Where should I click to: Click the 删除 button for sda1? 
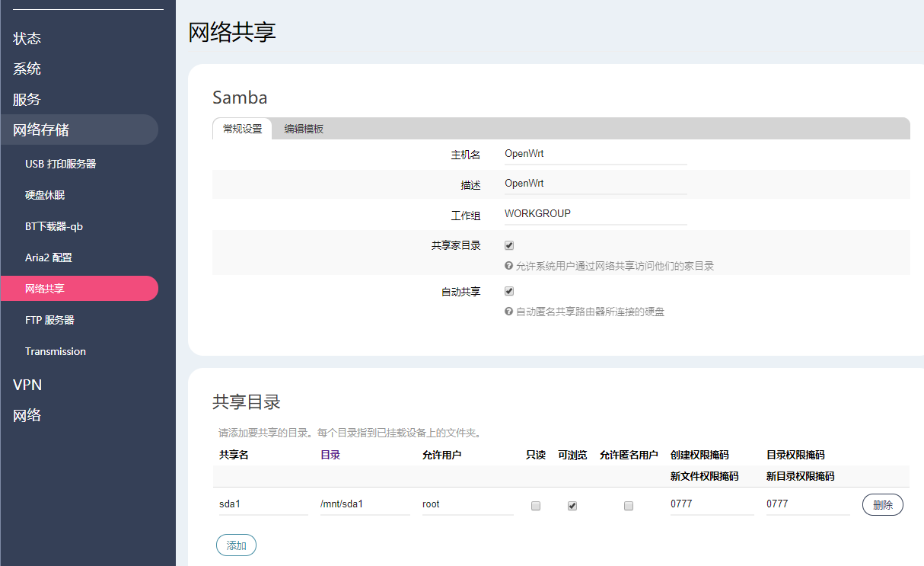point(882,505)
